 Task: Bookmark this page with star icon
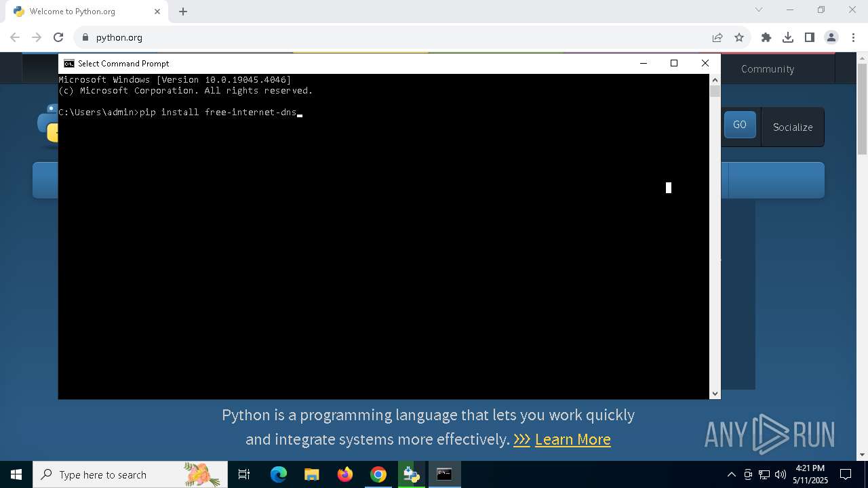tap(739, 37)
